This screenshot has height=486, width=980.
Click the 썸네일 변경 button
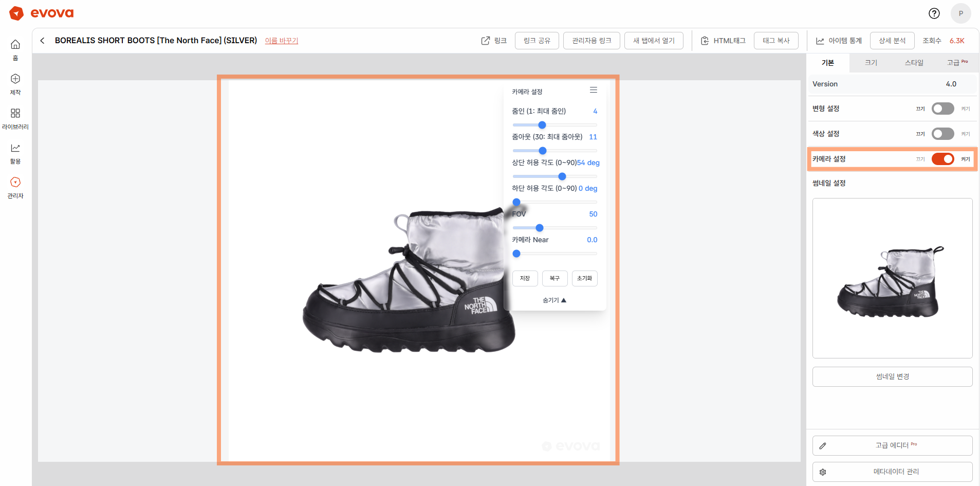[x=892, y=376]
